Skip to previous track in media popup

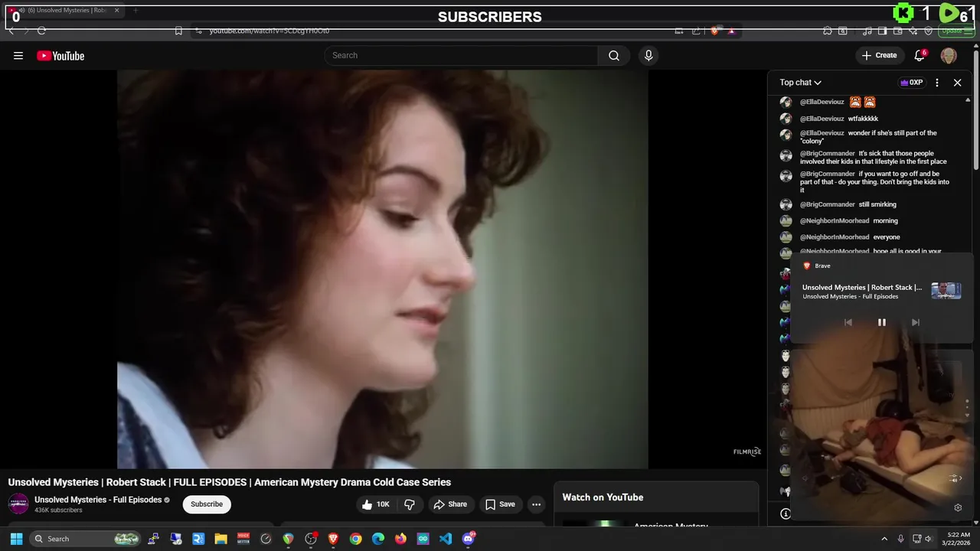click(848, 322)
